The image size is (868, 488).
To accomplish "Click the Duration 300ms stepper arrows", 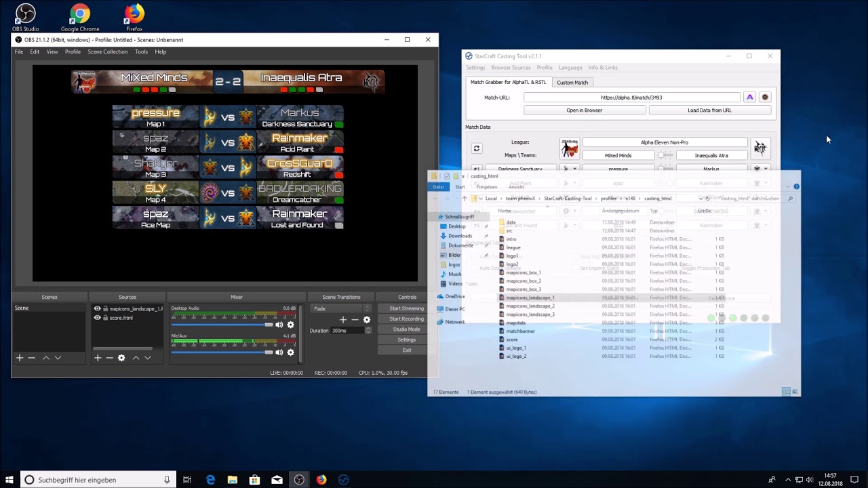I will (x=368, y=331).
